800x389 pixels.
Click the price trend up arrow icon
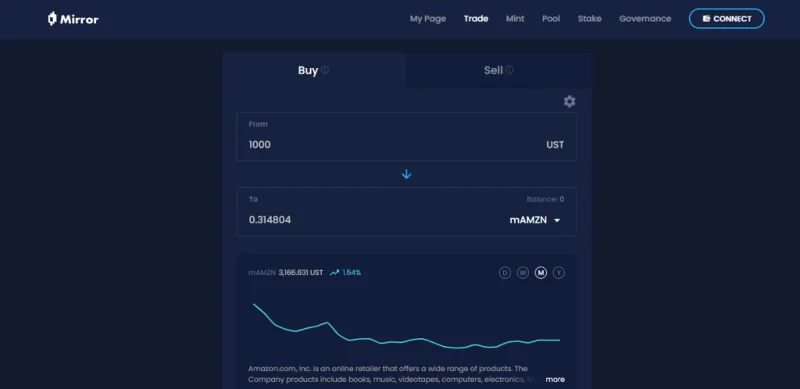pos(334,273)
